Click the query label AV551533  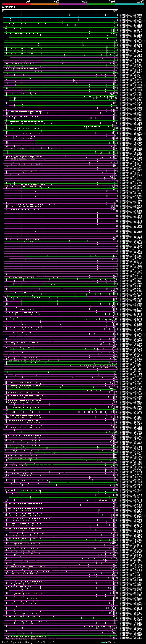coord(8,7)
